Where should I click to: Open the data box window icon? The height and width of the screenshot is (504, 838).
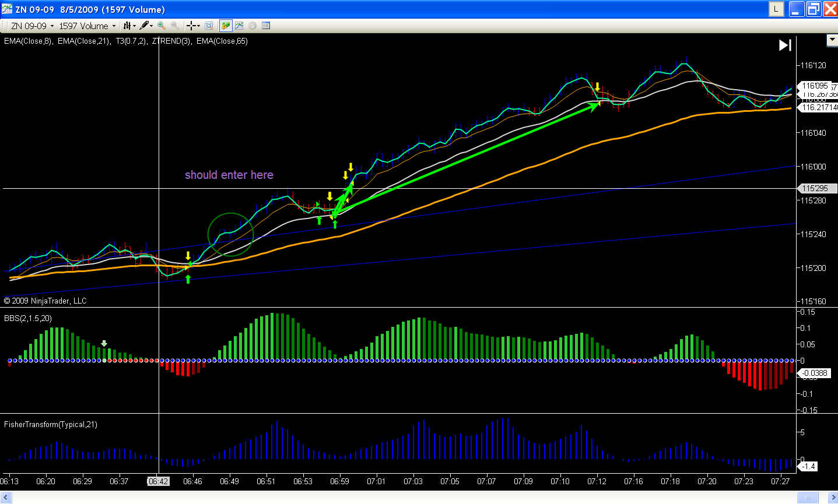click(266, 26)
